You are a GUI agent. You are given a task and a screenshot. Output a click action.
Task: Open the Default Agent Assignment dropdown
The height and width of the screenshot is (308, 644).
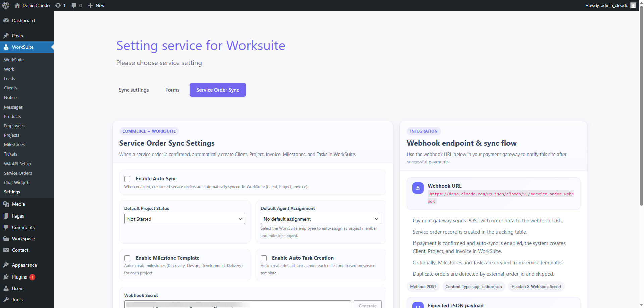pyautogui.click(x=321, y=219)
